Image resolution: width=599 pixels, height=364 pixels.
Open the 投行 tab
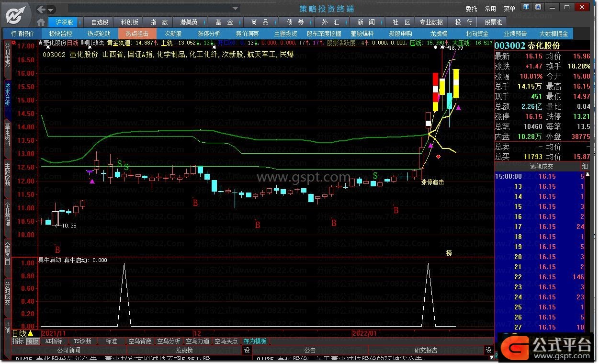[463, 23]
